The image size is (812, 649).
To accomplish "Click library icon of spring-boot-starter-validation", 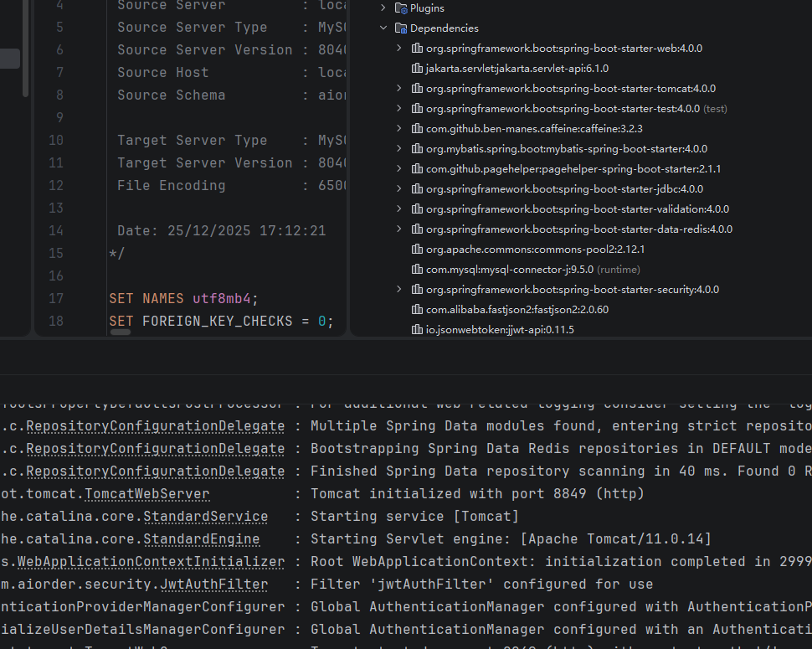I will click(417, 209).
